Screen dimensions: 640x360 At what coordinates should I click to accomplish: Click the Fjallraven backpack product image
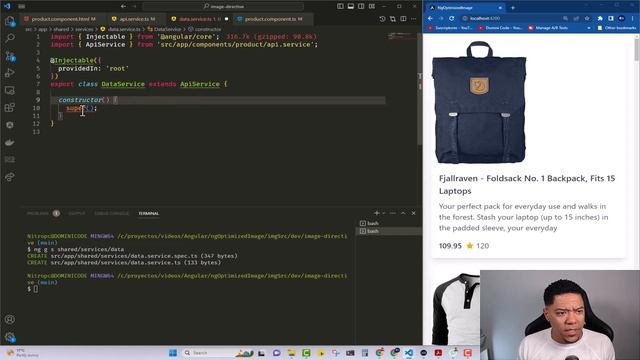click(x=480, y=103)
